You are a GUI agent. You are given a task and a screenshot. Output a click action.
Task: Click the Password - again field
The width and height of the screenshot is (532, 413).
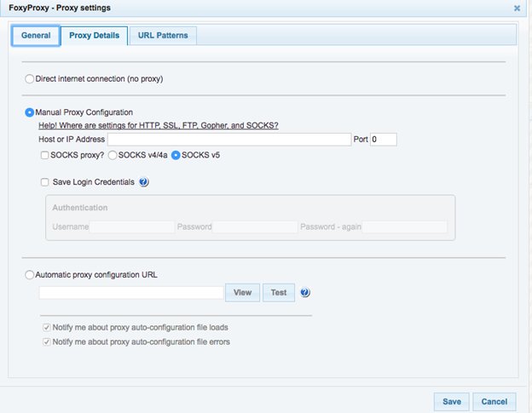pos(404,227)
